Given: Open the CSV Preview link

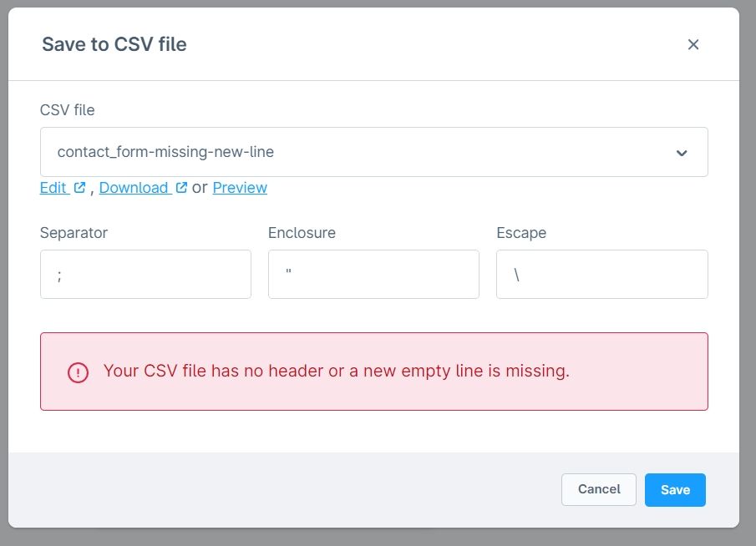Looking at the screenshot, I should pyautogui.click(x=240, y=188).
